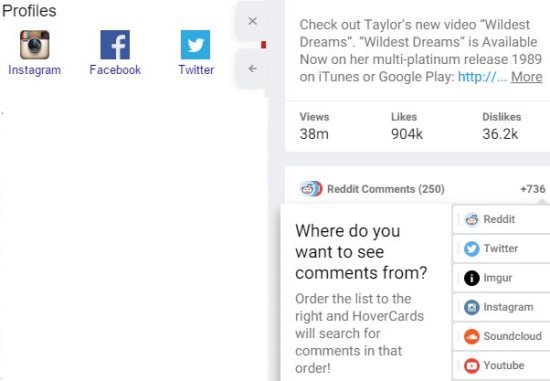550x381 pixels.
Task: Click the Twitter text link under Profiles
Action: coord(196,70)
